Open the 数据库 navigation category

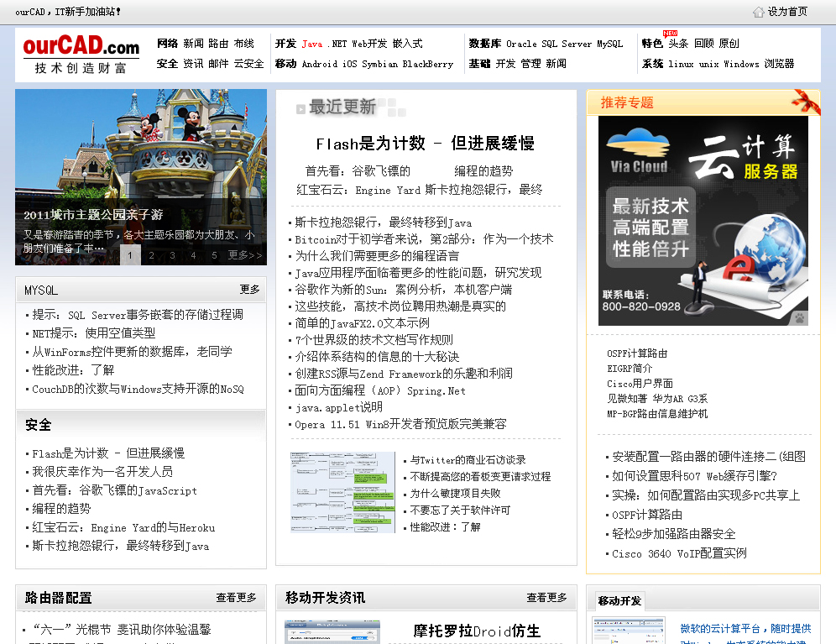[484, 43]
